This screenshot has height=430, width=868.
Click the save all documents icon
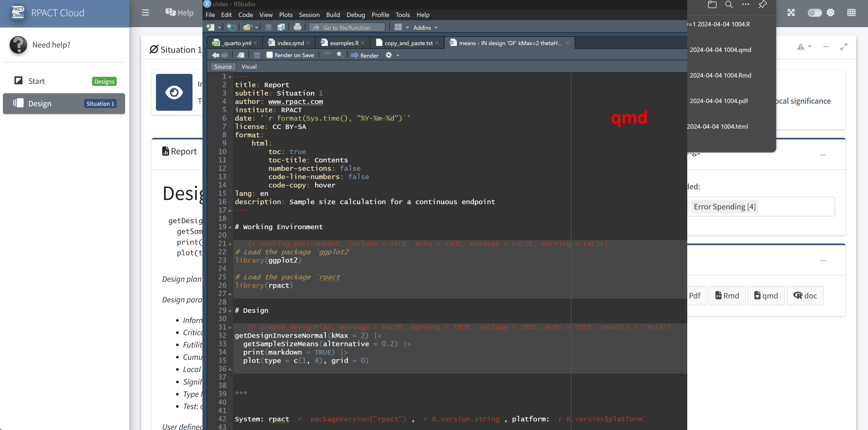(281, 27)
